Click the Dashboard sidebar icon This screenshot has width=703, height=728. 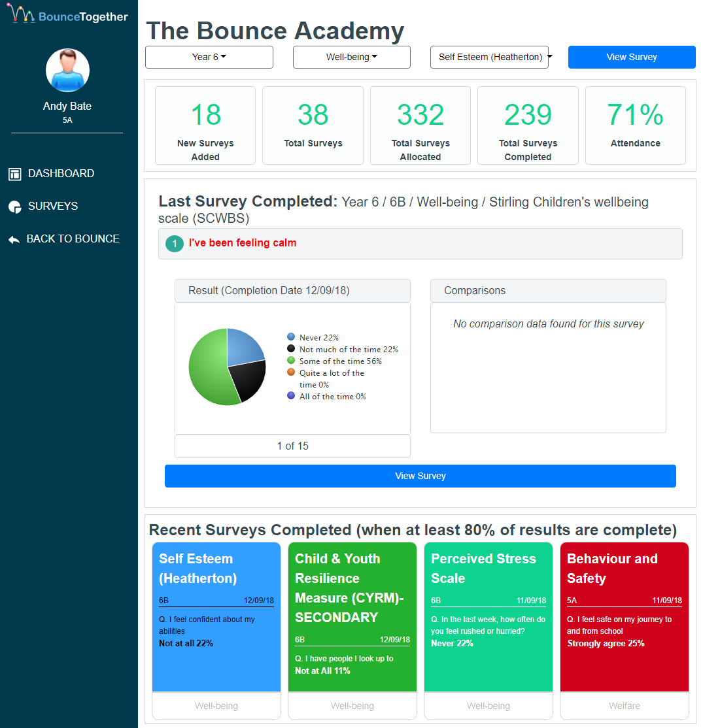(15, 174)
